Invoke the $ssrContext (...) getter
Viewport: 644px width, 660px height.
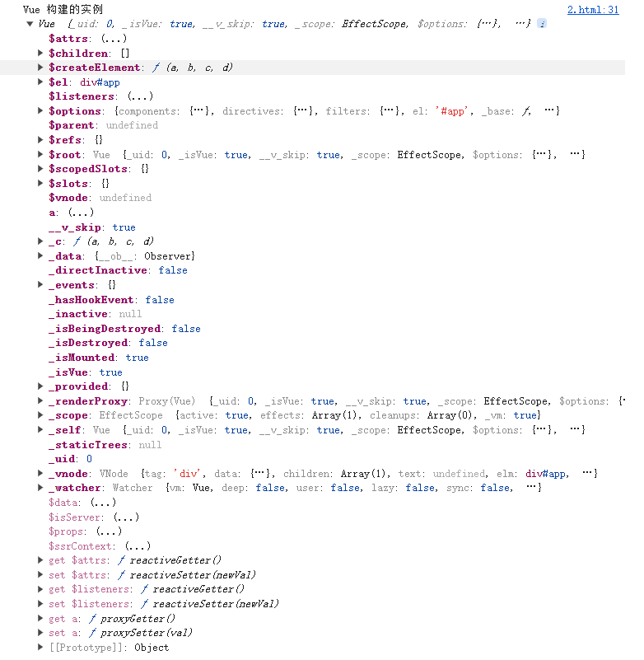point(138,546)
